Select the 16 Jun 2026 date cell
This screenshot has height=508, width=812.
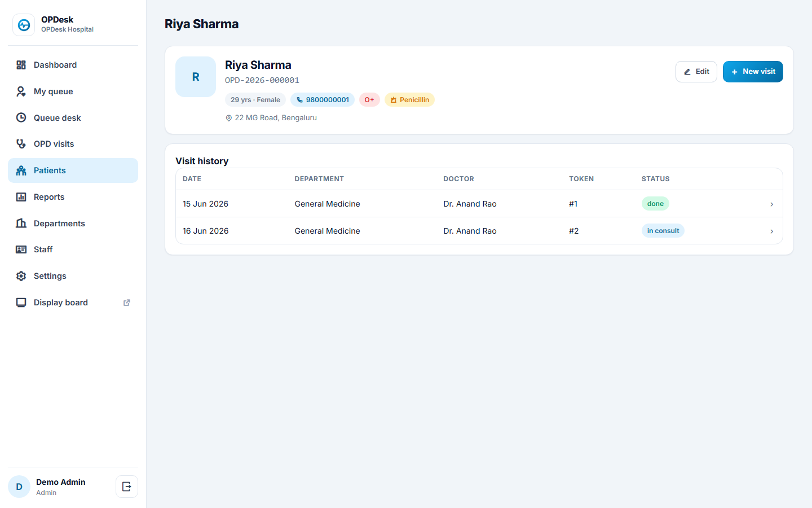(206, 231)
